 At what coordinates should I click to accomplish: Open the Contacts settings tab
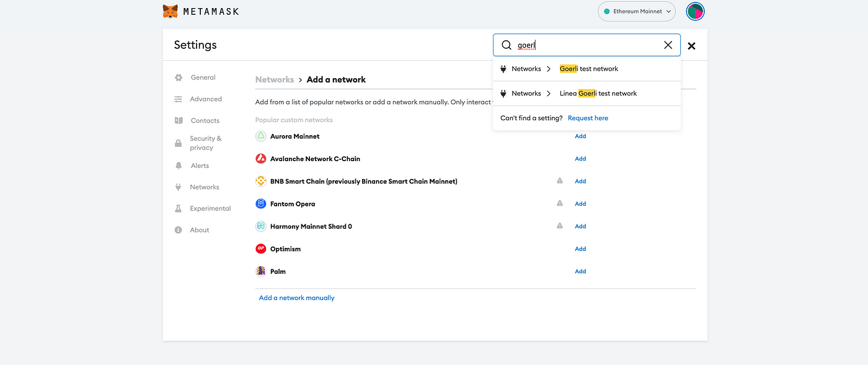point(205,121)
